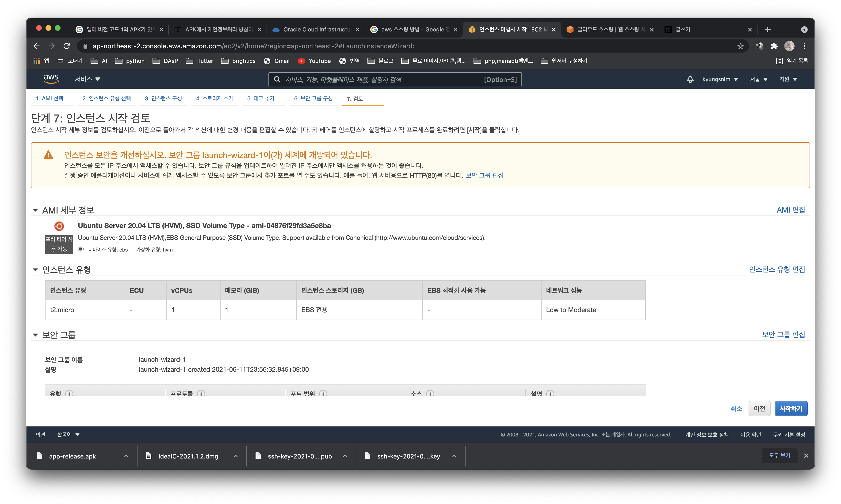Screen dimensions: 841x504
Task: Click the AWS logo home icon
Action: (51, 79)
